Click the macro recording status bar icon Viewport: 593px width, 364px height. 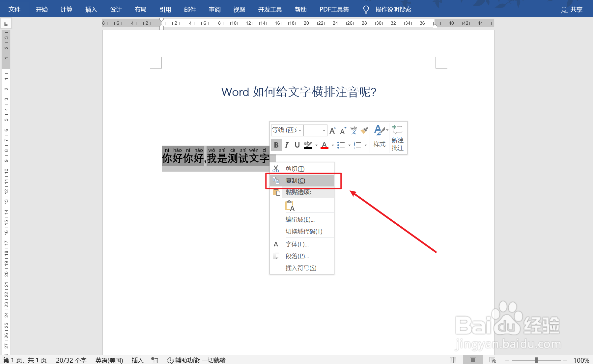tap(155, 360)
